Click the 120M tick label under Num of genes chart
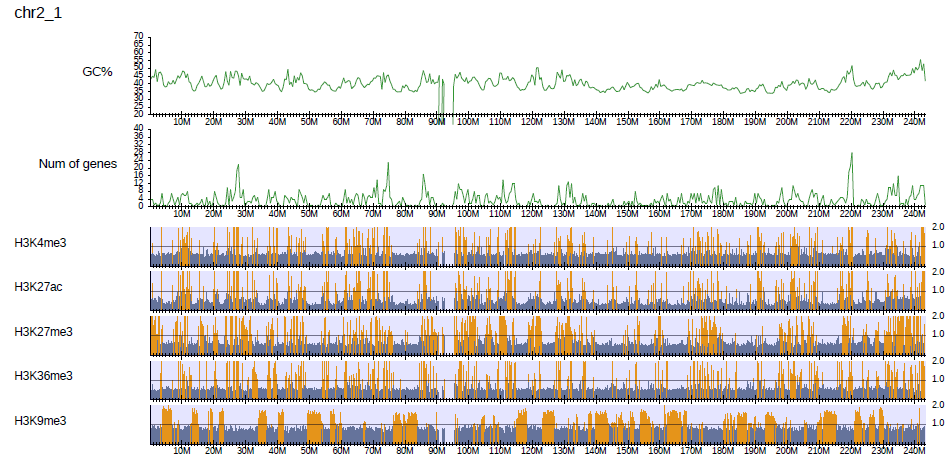The width and height of the screenshot is (952, 476). tap(532, 214)
